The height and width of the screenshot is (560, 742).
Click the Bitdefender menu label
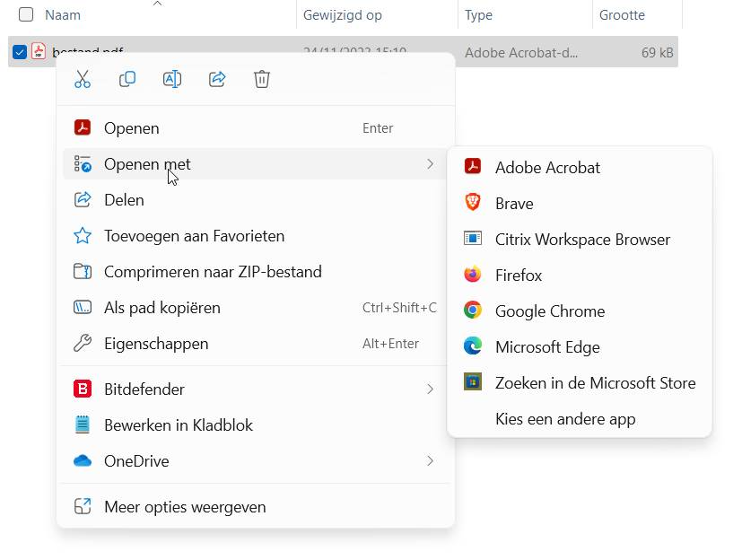coord(144,389)
